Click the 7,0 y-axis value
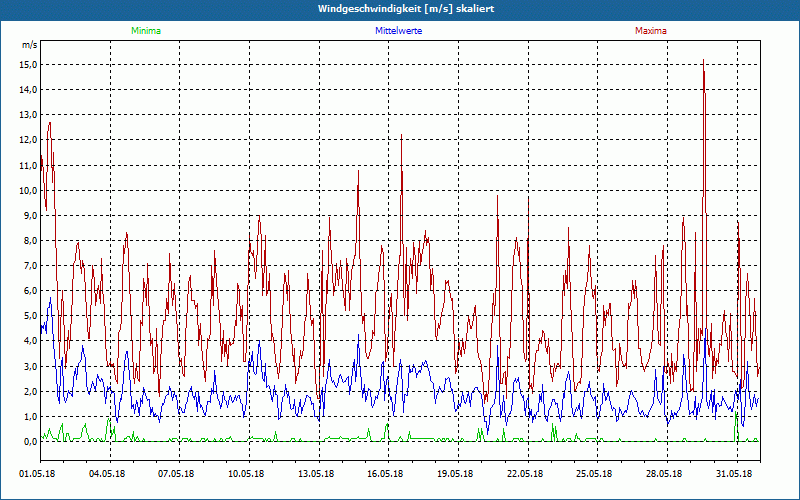This screenshot has width=800, height=500. click(x=31, y=266)
